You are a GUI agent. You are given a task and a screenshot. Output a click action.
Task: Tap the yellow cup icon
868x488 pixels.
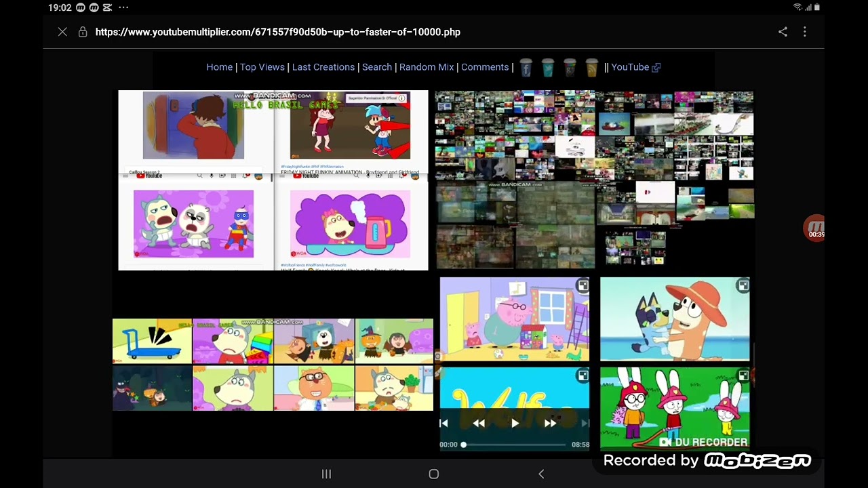(x=591, y=67)
